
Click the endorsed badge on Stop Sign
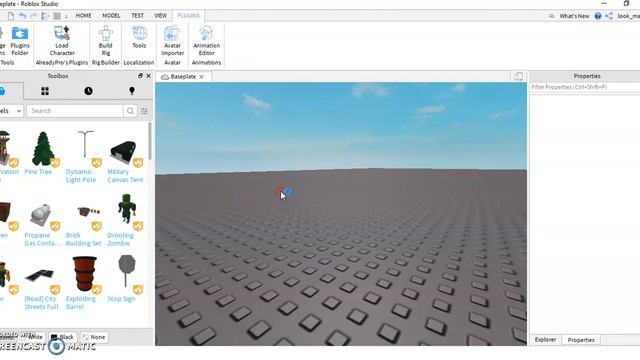click(138, 289)
